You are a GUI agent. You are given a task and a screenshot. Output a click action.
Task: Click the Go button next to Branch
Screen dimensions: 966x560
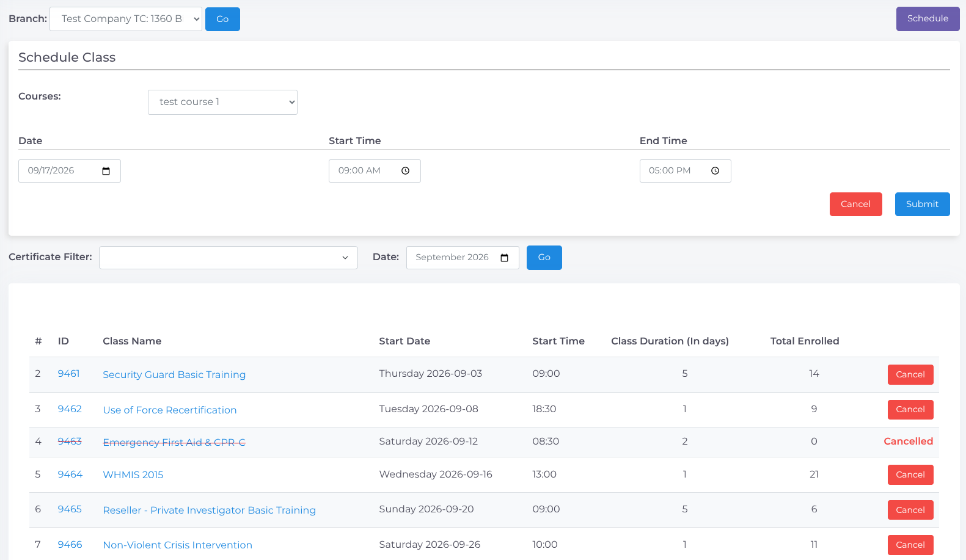pos(222,19)
